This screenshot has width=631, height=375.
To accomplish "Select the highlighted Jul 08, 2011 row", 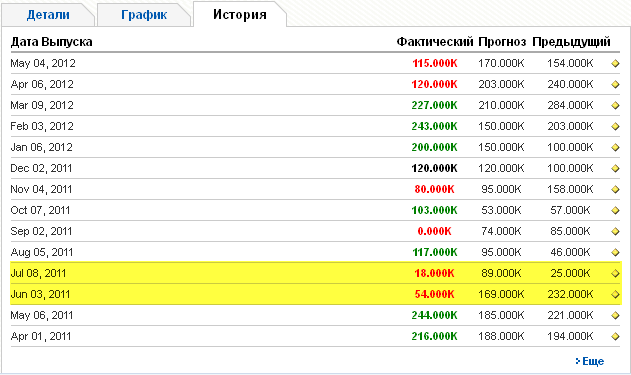I will (x=316, y=273).
